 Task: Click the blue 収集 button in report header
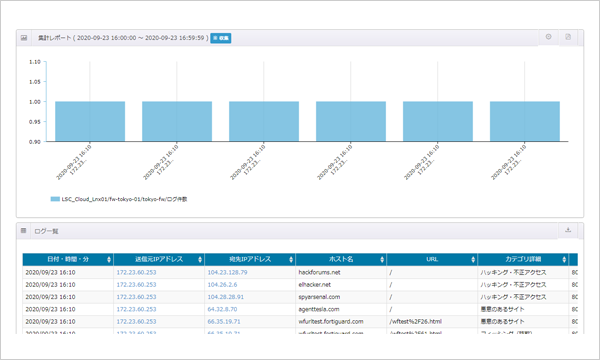220,38
